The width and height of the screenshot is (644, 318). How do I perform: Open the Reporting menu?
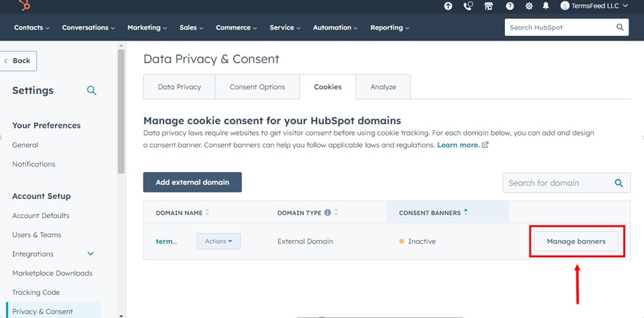point(390,28)
